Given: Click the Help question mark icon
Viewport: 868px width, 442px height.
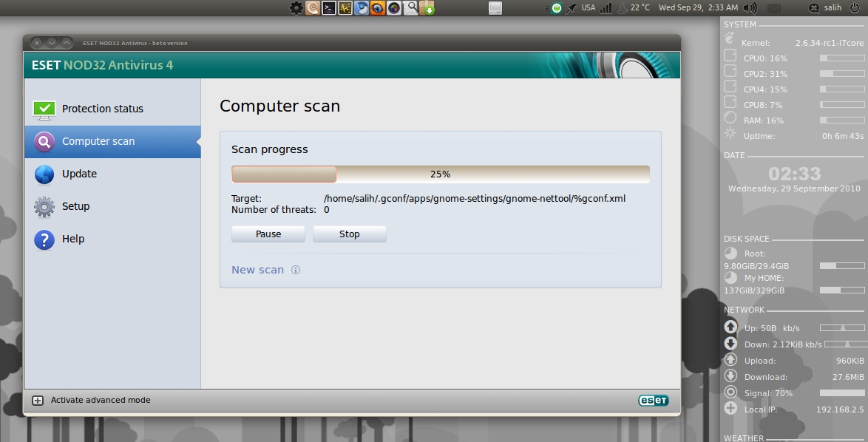Looking at the screenshot, I should tap(44, 239).
